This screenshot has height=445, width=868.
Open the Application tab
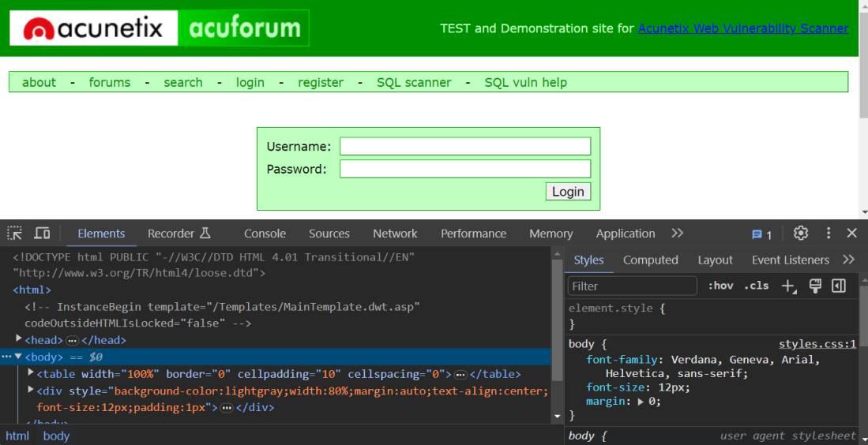pyautogui.click(x=626, y=234)
